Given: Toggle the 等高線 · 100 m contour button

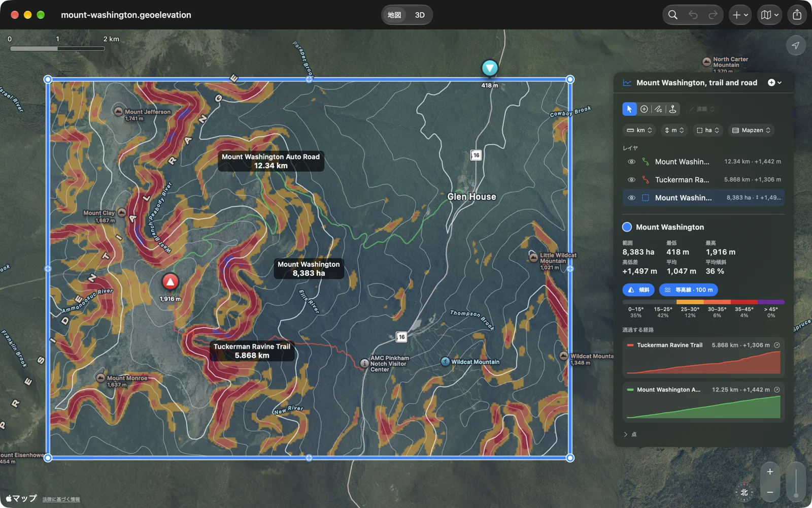Looking at the screenshot, I should 689,290.
